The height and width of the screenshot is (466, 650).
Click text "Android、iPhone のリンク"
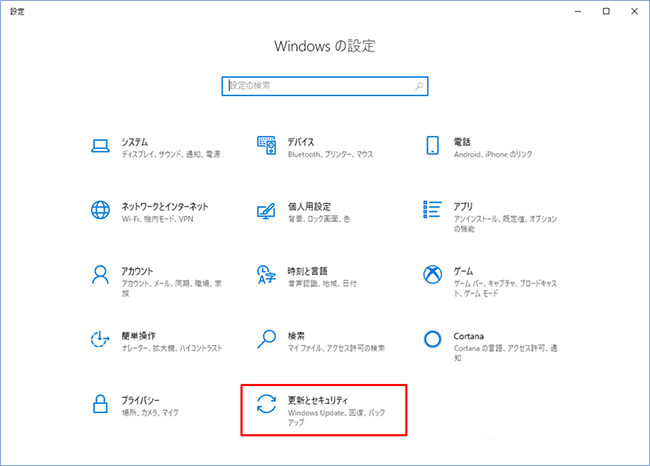coord(493,155)
